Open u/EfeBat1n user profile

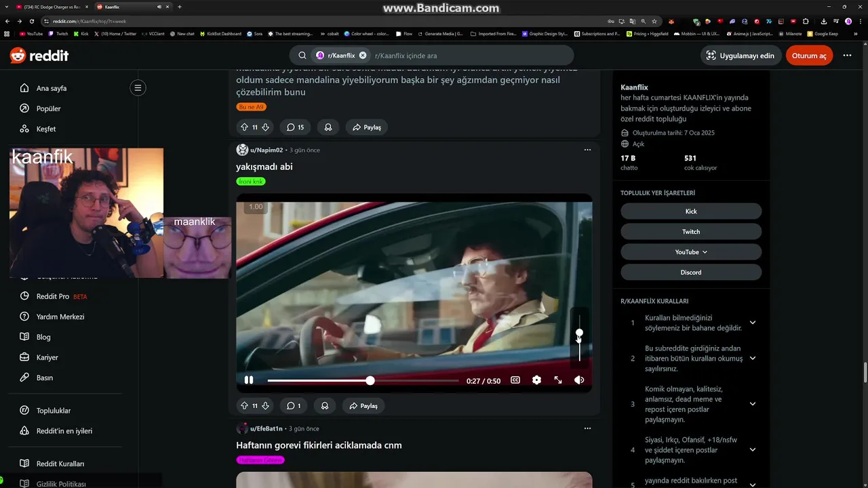point(267,428)
